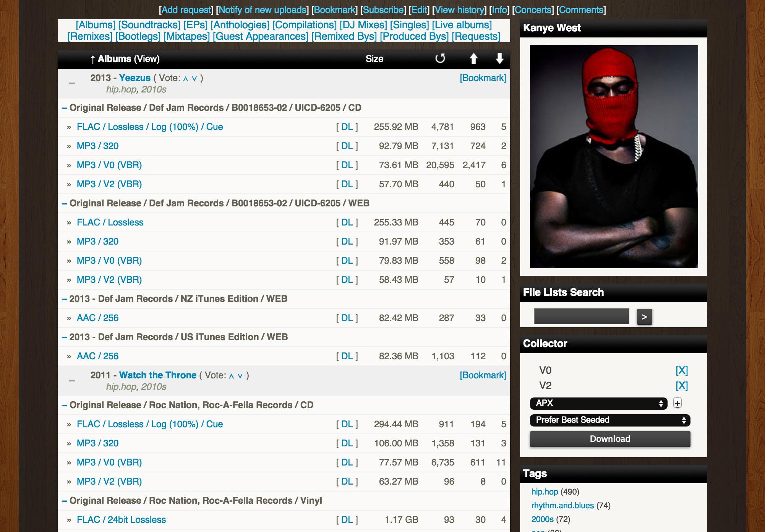Click the seeders up-arrow column icon
Screen dimensions: 765x532
(473, 58)
